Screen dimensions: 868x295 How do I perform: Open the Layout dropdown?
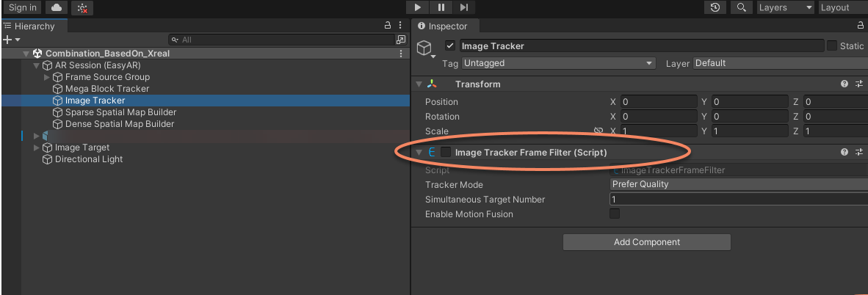(x=842, y=7)
